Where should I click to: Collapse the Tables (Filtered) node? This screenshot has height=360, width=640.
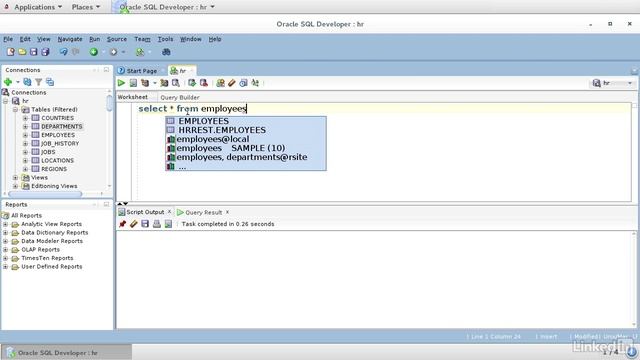coord(16,109)
